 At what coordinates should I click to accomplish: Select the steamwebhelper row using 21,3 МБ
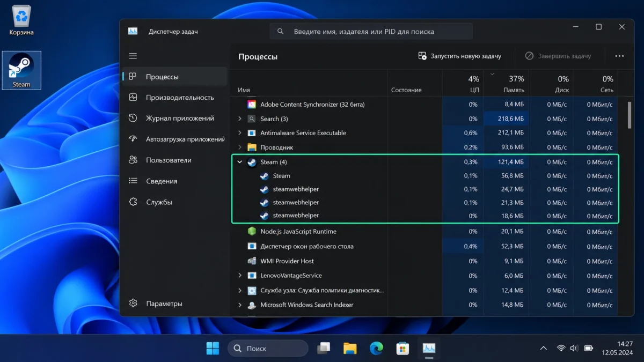tap(425, 203)
